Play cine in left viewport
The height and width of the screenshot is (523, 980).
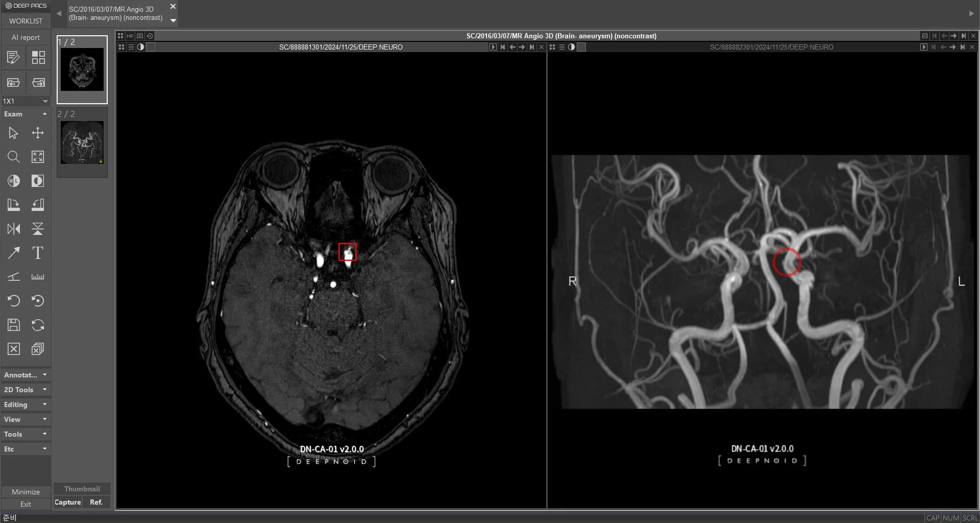click(x=493, y=47)
